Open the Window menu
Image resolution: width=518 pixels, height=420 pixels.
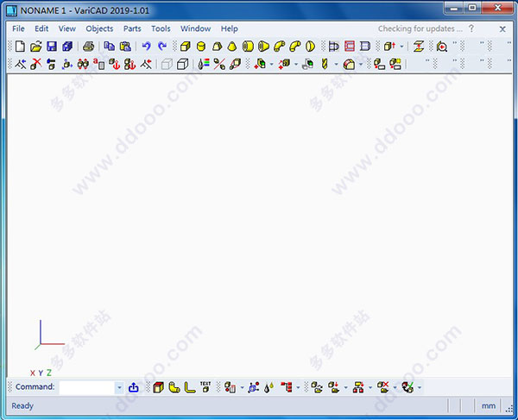[196, 28]
